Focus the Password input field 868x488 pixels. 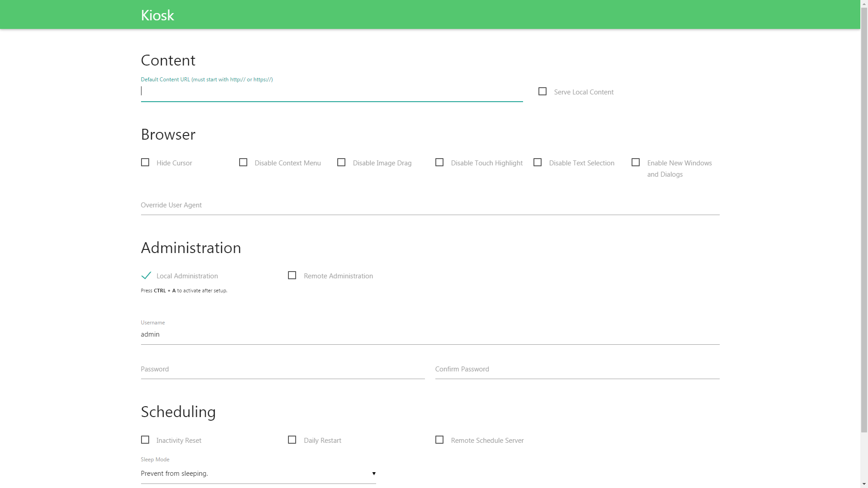[x=283, y=370]
